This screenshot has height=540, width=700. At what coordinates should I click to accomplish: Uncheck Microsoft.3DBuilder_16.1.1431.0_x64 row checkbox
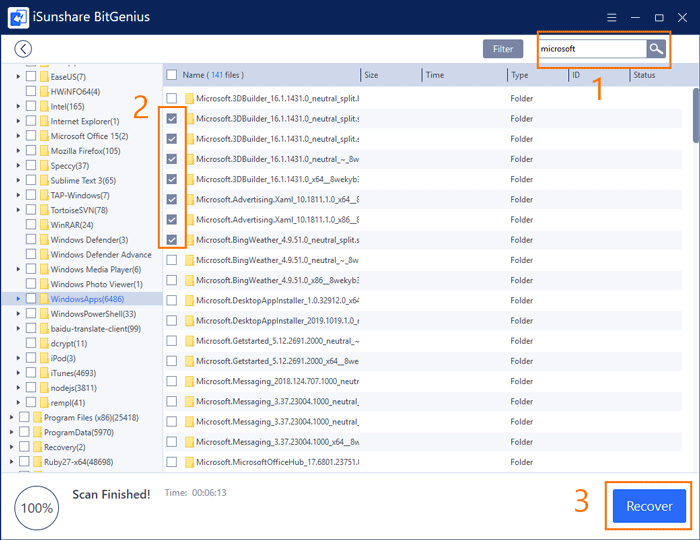(x=171, y=179)
